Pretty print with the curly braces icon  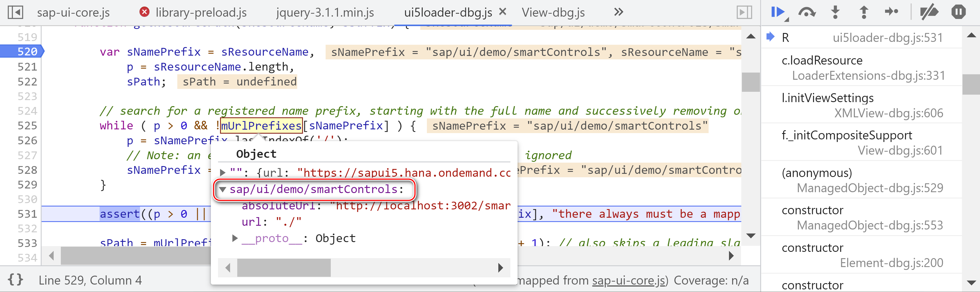point(15,280)
